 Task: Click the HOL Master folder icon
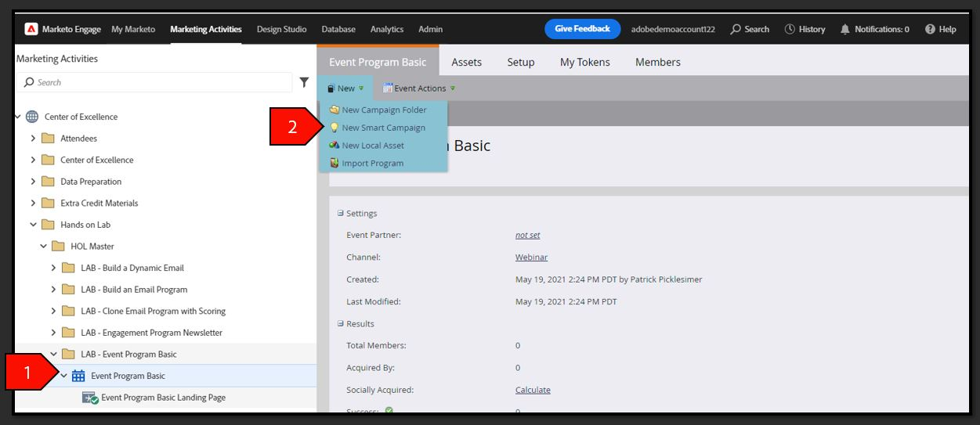click(58, 246)
